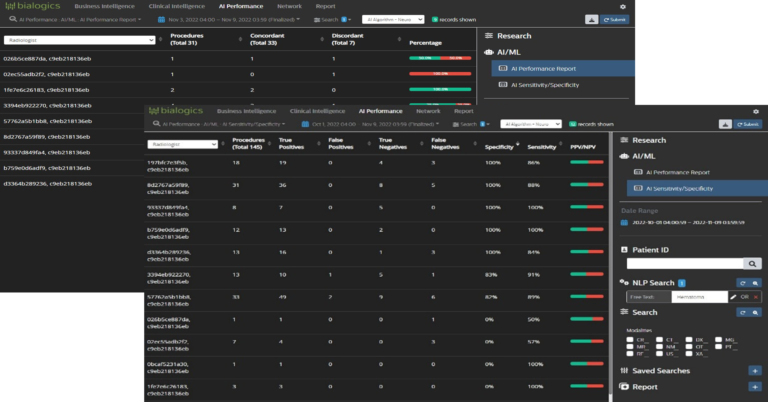Image resolution: width=768 pixels, height=402 pixels.
Task: Expand the AI Sensitivity/Specificity breadcrumb dropdown
Action: [223, 124]
